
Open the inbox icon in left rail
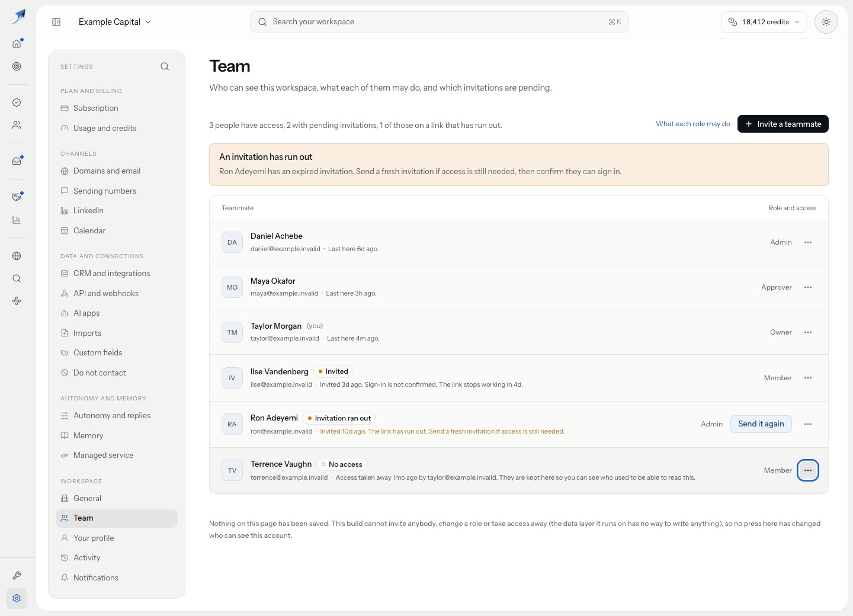(17, 161)
